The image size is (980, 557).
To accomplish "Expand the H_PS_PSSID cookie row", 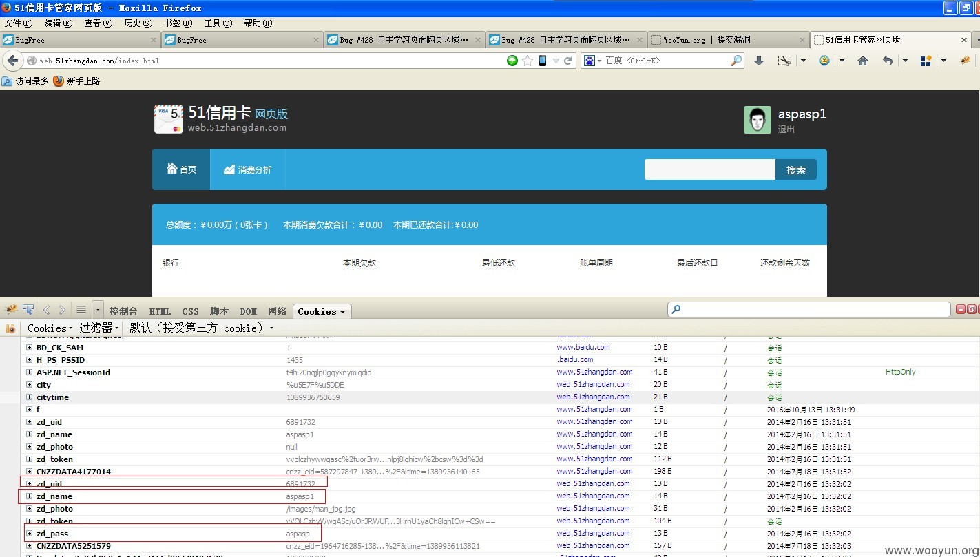I will [29, 360].
